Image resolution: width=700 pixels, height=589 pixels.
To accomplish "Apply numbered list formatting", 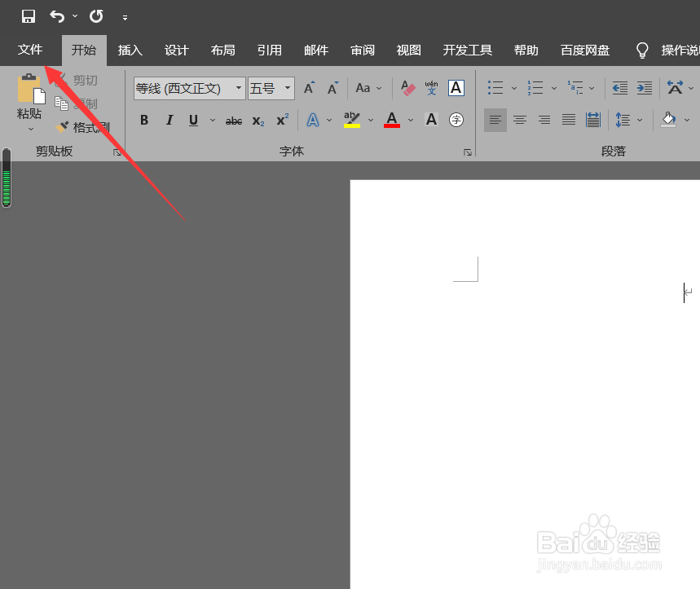I will 535,88.
